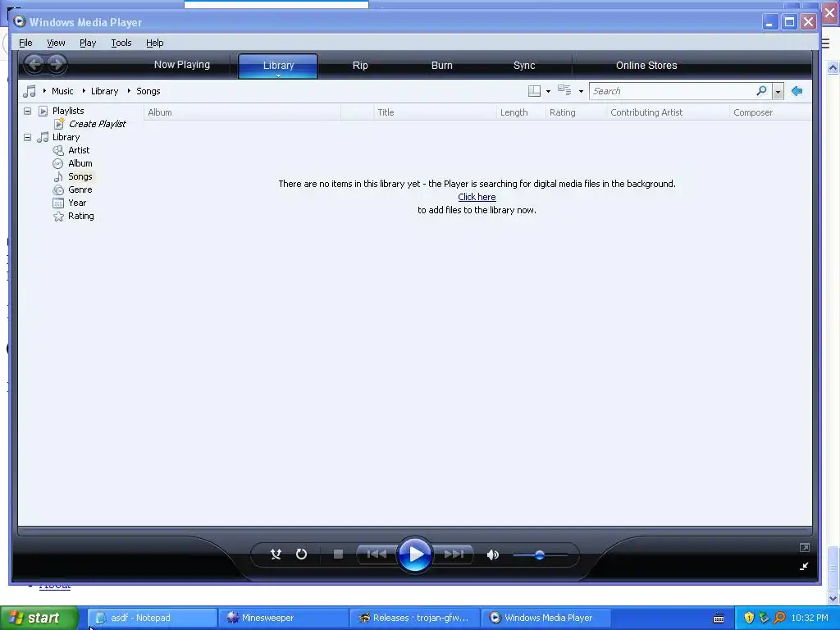Switch to Minesweeper taskbar button
Image resolution: width=840 pixels, height=630 pixels.
click(283, 618)
